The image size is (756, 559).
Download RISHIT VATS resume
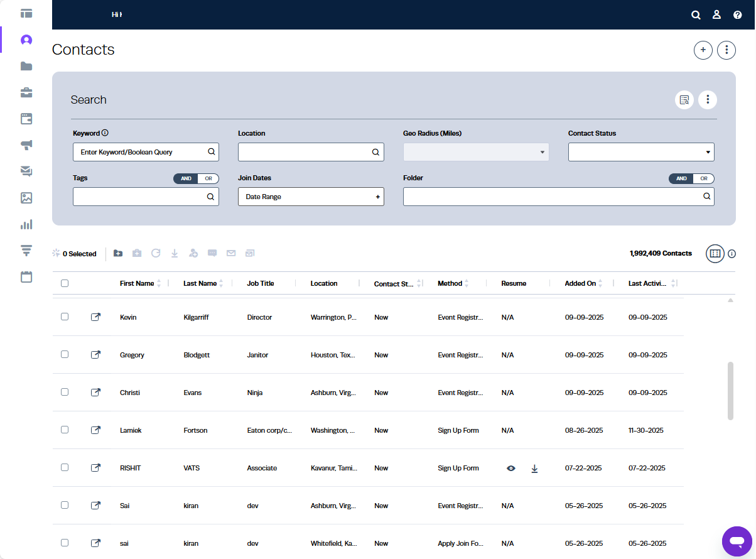(534, 469)
